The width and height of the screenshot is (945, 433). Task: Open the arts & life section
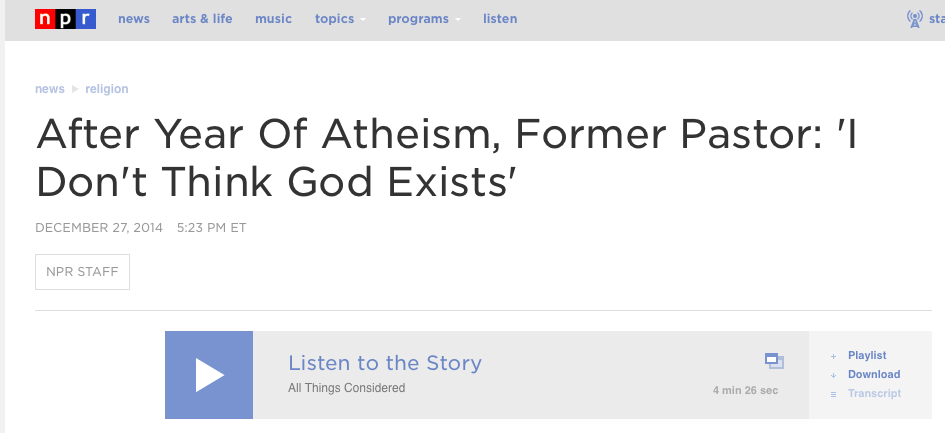pos(202,19)
